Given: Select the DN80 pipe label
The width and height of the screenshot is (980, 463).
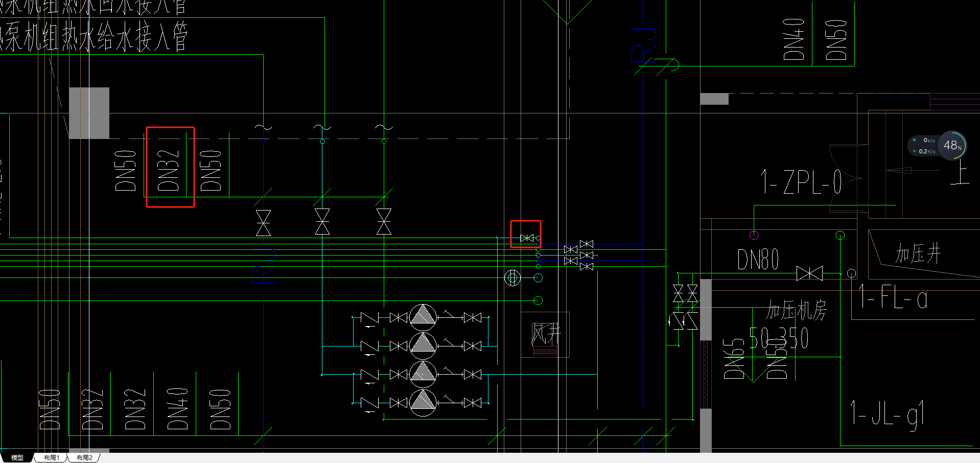Looking at the screenshot, I should pyautogui.click(x=758, y=260).
